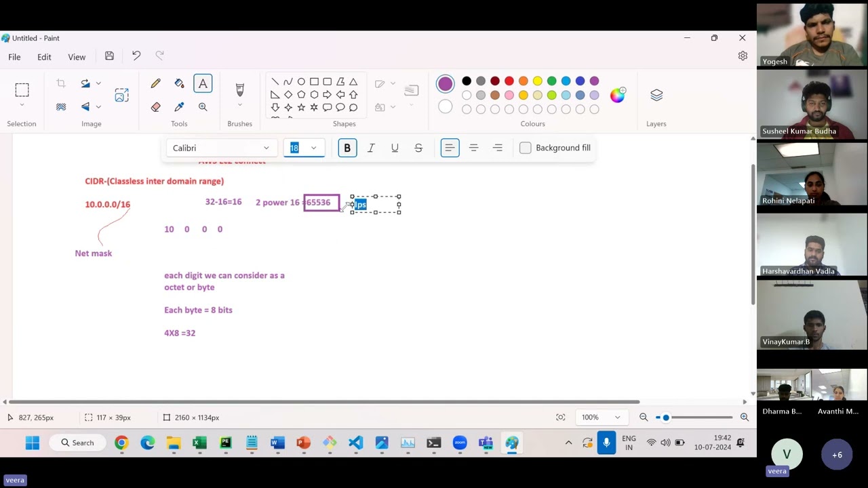
Task: Open the View menu
Action: tap(77, 57)
